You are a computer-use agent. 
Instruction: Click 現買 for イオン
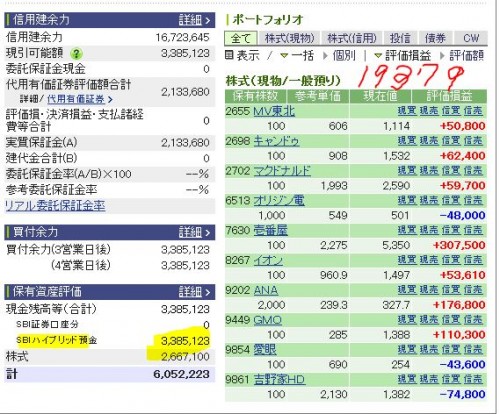click(407, 260)
